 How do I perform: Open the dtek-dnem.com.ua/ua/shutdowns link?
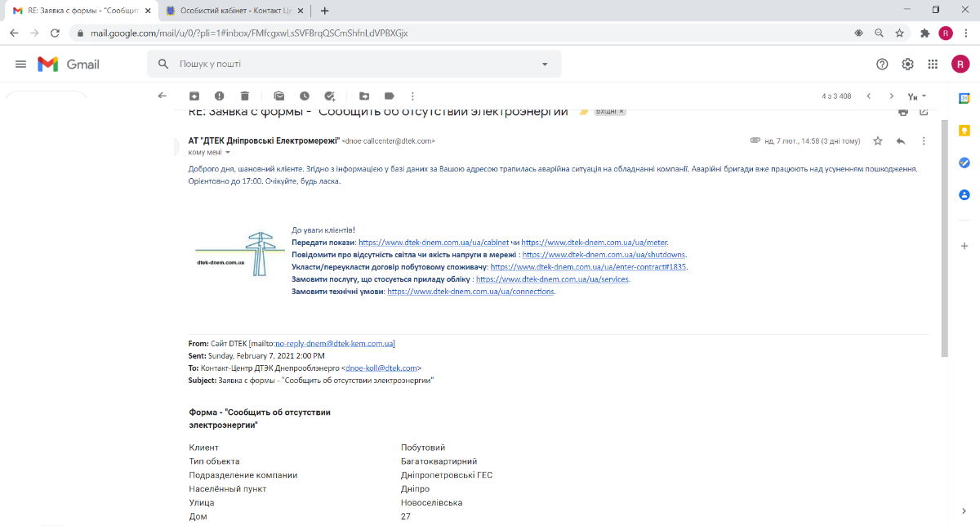[x=604, y=255]
